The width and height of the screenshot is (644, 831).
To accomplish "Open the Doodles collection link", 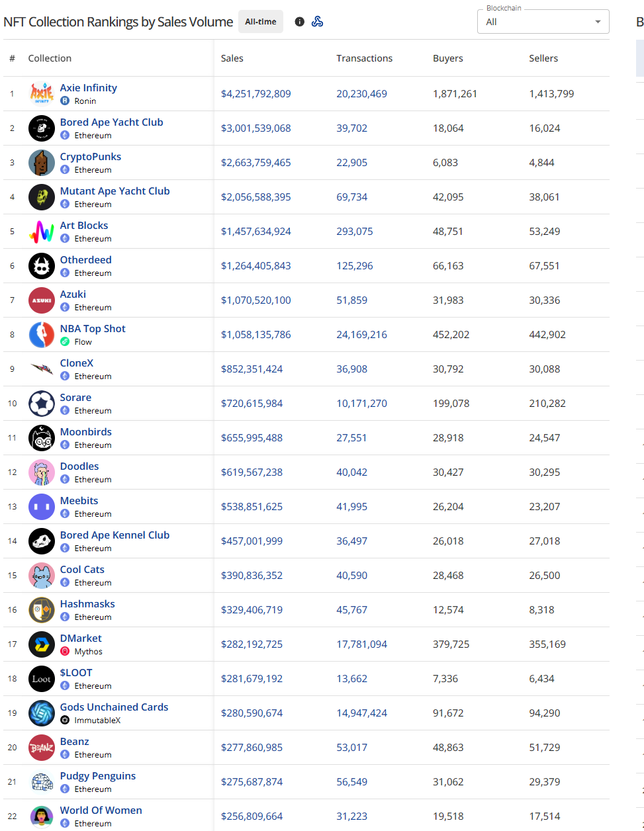I will pyautogui.click(x=79, y=466).
